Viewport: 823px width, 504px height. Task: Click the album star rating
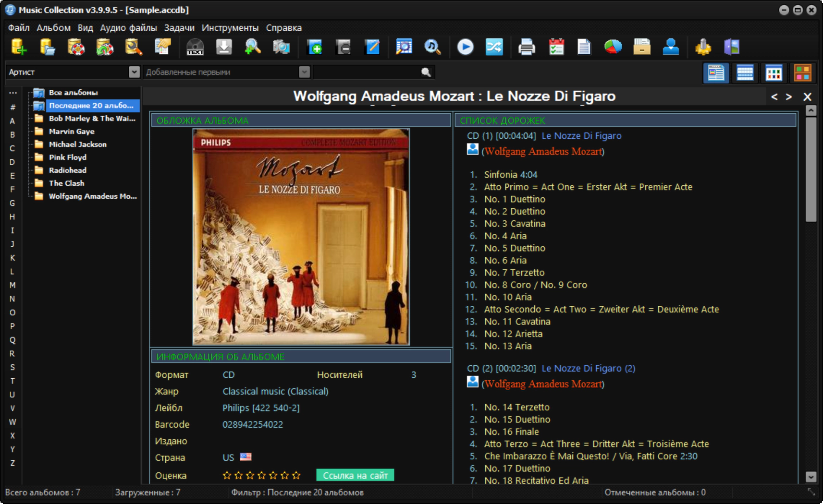coord(262,475)
